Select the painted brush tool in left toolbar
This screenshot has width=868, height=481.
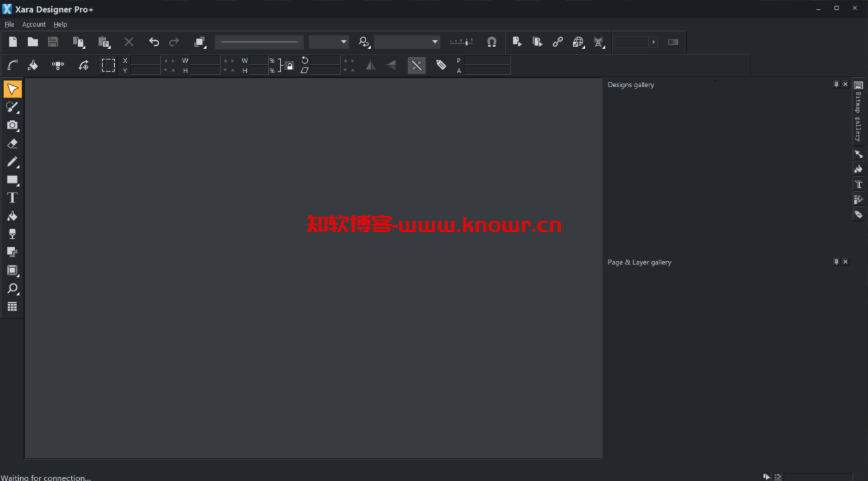[12, 107]
